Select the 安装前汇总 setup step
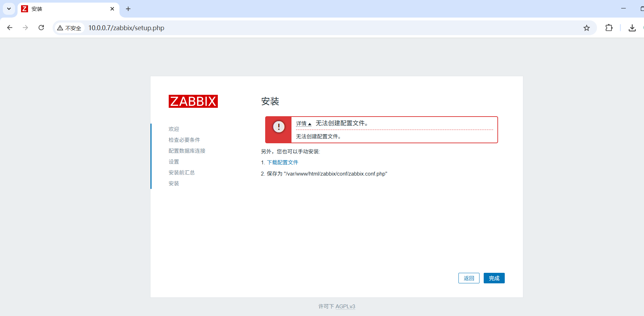The width and height of the screenshot is (644, 316). click(182, 173)
